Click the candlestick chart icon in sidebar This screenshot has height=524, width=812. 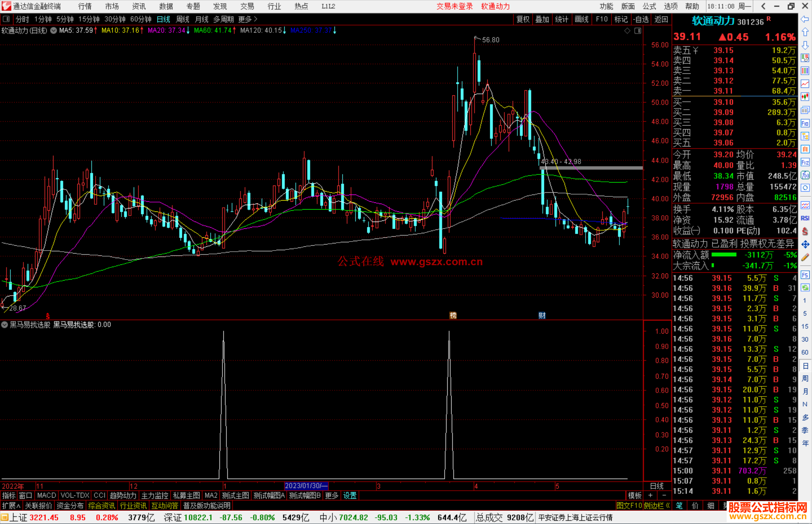tap(805, 97)
